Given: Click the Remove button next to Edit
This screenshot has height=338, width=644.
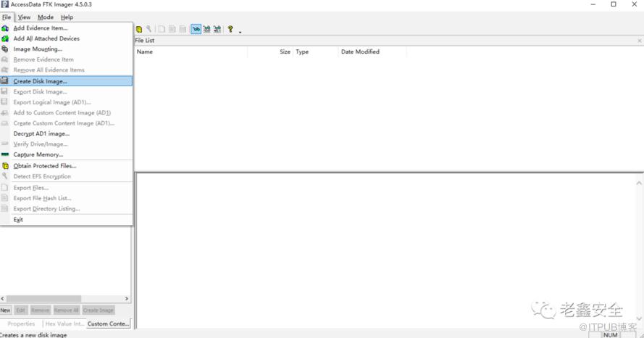Looking at the screenshot, I should [41, 310].
